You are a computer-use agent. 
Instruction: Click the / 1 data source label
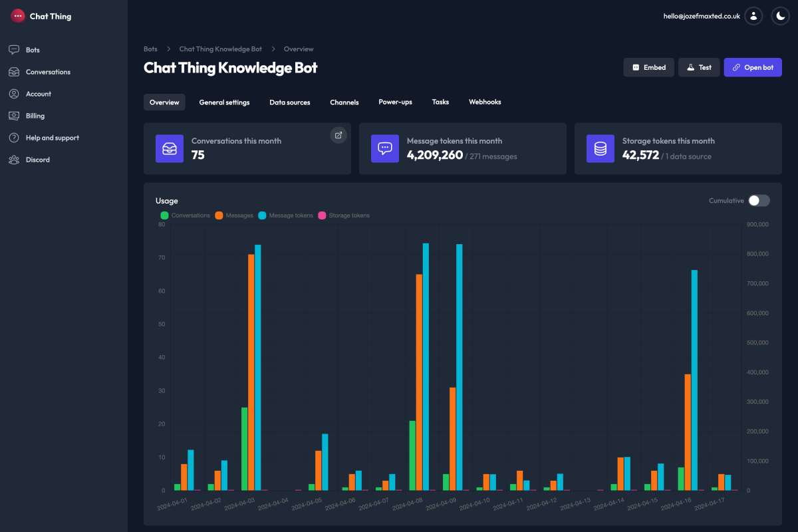point(686,156)
